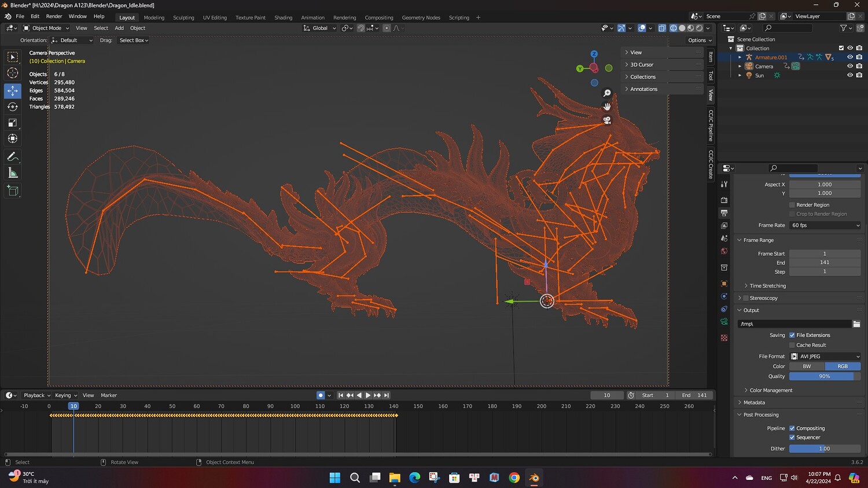Image resolution: width=868 pixels, height=488 pixels.
Task: Open the Frame Rate dropdown
Action: 825,225
